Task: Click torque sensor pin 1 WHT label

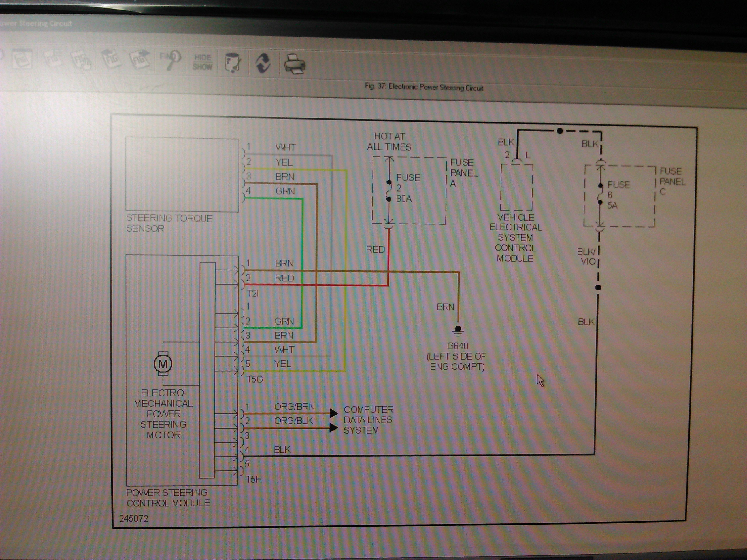Action: tap(285, 147)
